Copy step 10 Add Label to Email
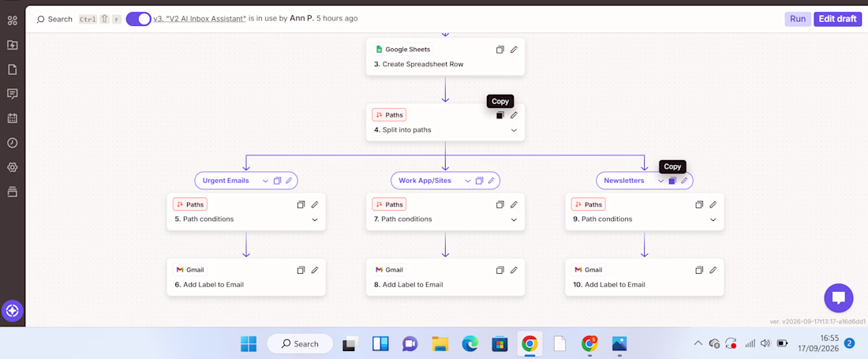 (699, 270)
